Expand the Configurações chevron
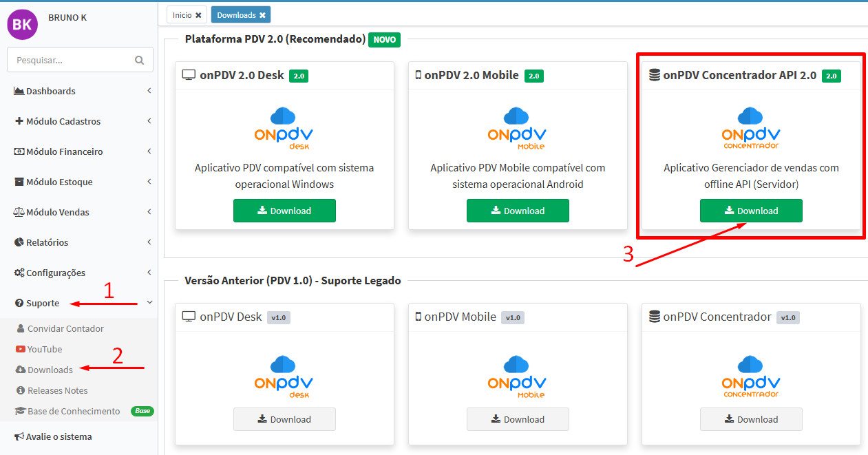868x455 pixels. [149, 273]
